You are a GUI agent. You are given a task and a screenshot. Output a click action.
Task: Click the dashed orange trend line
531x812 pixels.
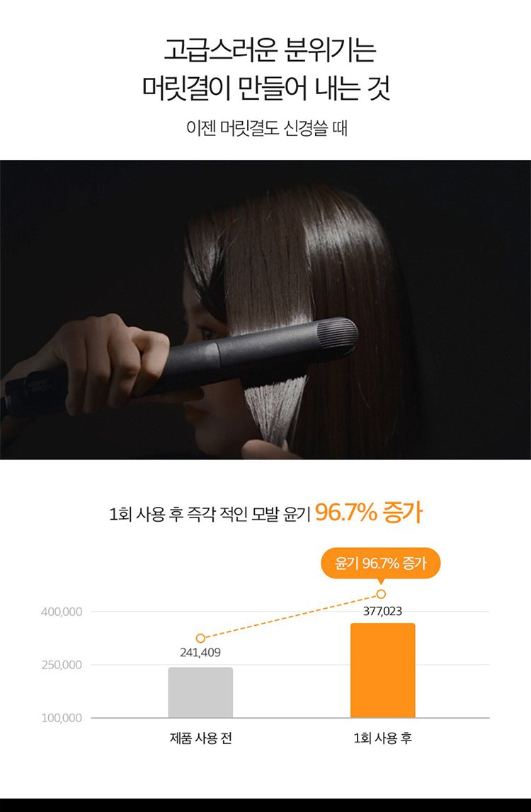point(290,616)
